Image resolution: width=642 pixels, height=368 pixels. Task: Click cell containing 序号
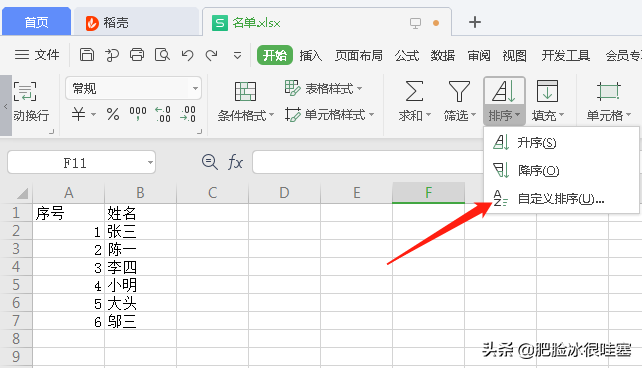(68, 213)
